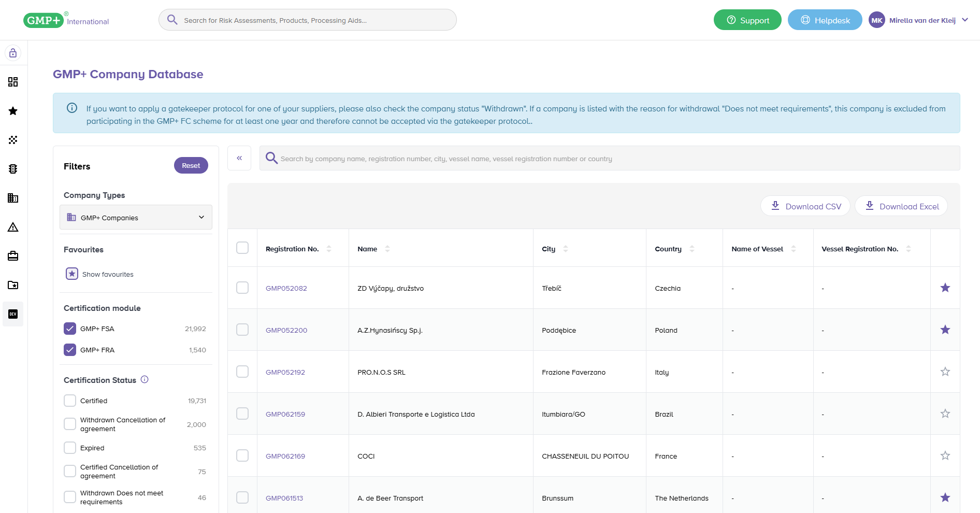Open registration link GMP062159
The width and height of the screenshot is (980, 513).
pyautogui.click(x=285, y=414)
